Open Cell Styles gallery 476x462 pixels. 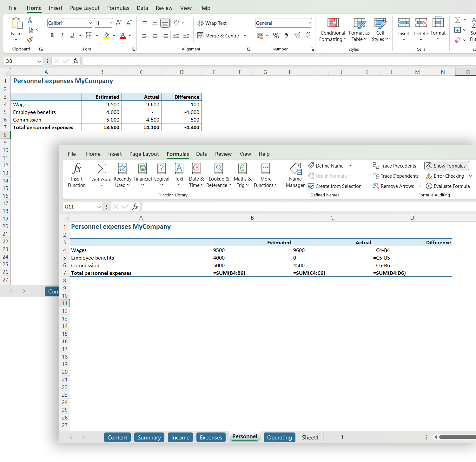click(380, 30)
